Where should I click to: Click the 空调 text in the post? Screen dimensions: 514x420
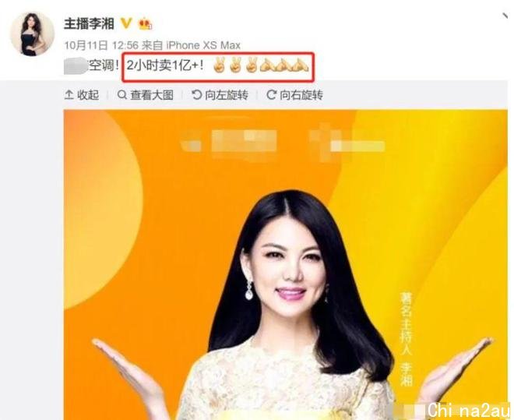pos(100,66)
